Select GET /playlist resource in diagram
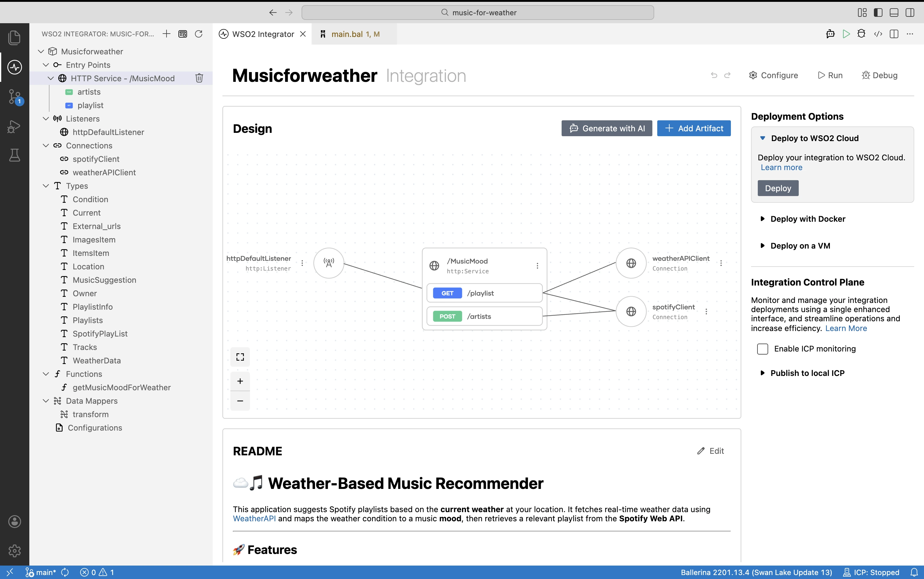This screenshot has width=924, height=579. point(484,293)
